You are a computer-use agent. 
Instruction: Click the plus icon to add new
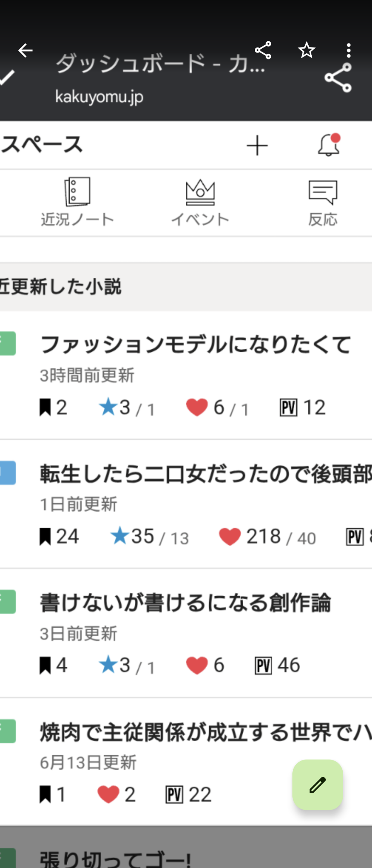tap(257, 145)
